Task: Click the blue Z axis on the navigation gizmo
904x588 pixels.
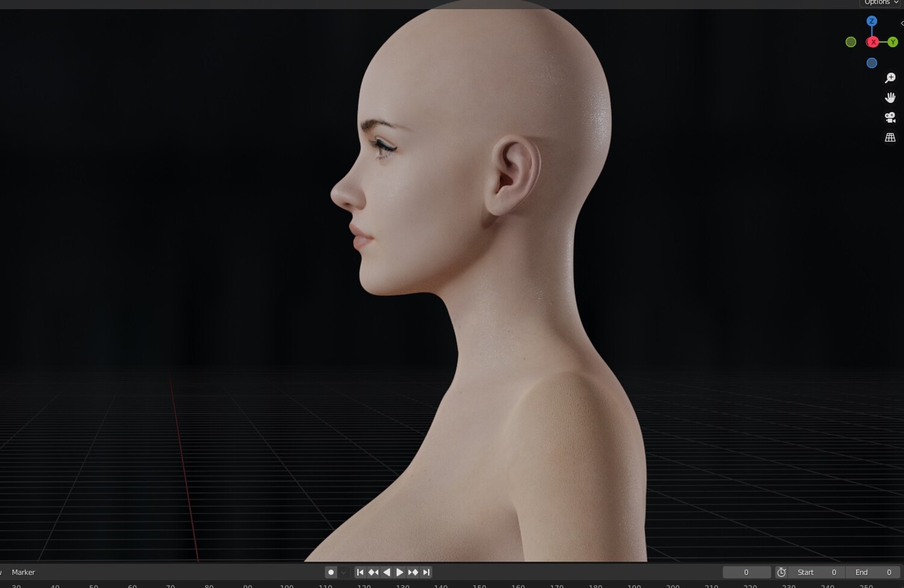Action: (871, 21)
